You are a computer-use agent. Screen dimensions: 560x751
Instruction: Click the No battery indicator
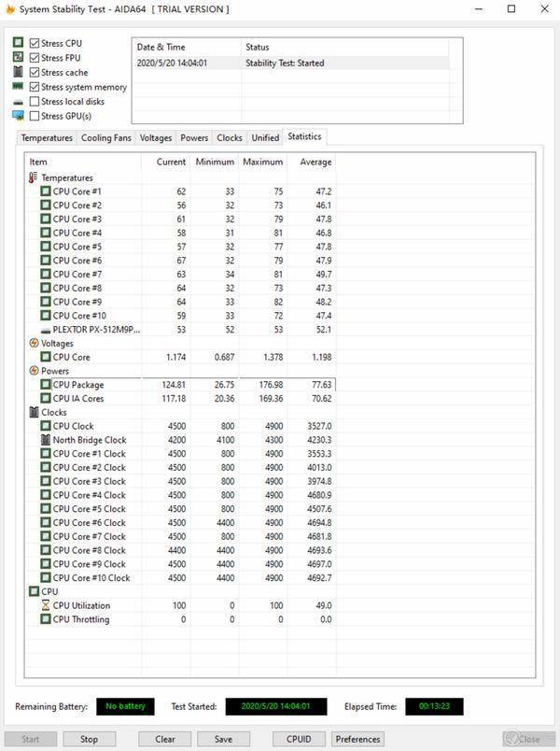click(125, 706)
